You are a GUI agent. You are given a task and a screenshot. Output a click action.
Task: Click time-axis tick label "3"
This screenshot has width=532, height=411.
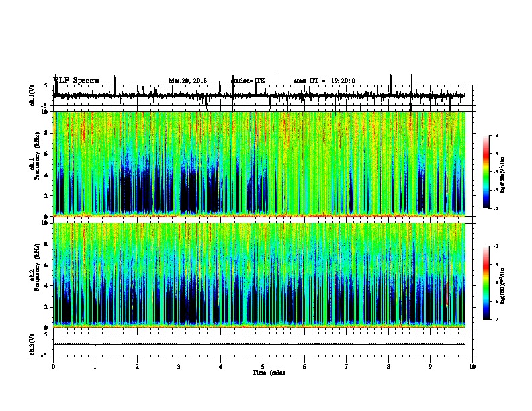click(179, 367)
